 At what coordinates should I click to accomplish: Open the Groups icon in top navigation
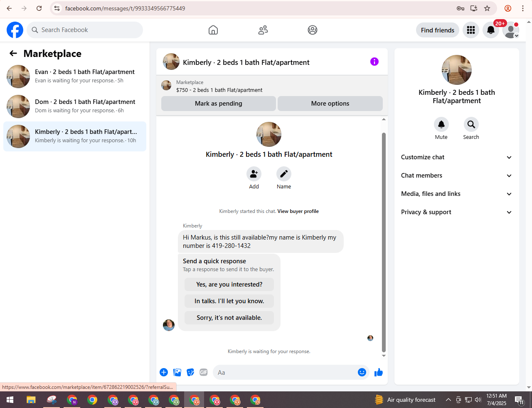click(x=313, y=30)
